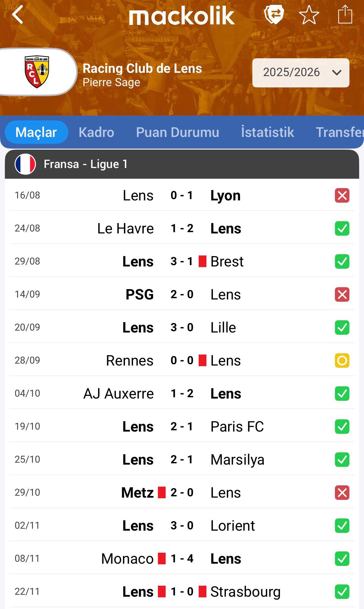This screenshot has height=609, width=364.
Task: Open the Puan Durumu tab
Action: [x=178, y=132]
